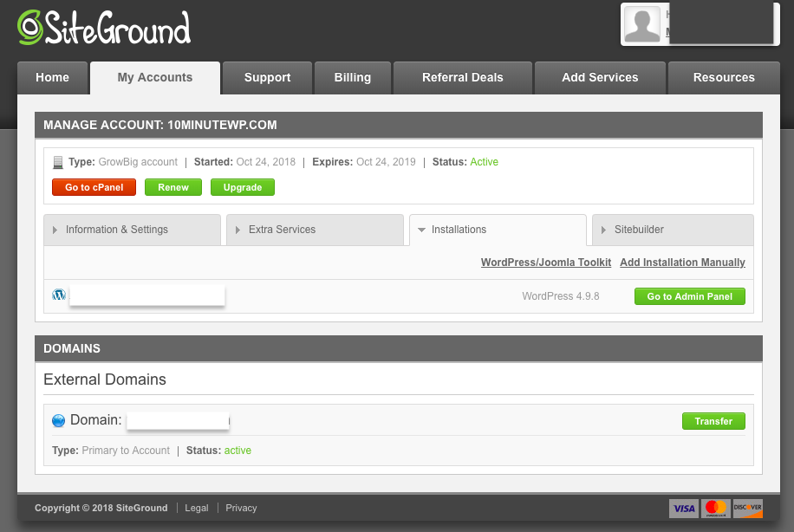Screen dimensions: 794x532
Task: Open the Support tab
Action: [x=267, y=77]
